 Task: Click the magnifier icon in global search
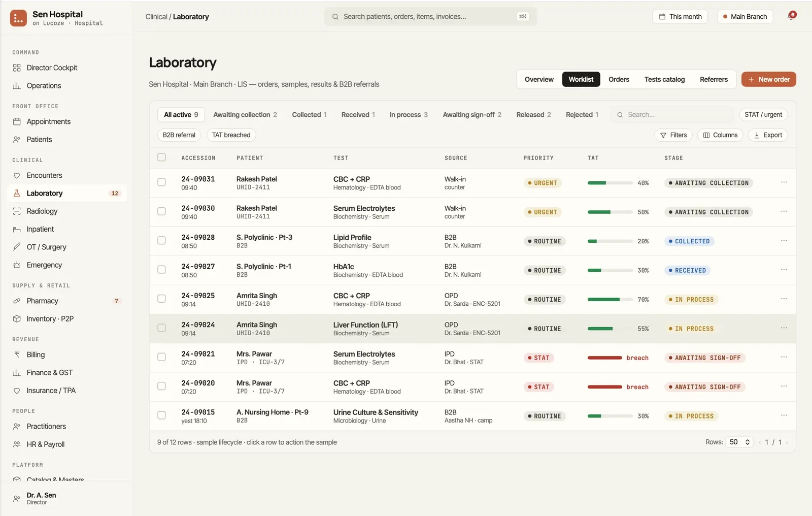click(335, 17)
